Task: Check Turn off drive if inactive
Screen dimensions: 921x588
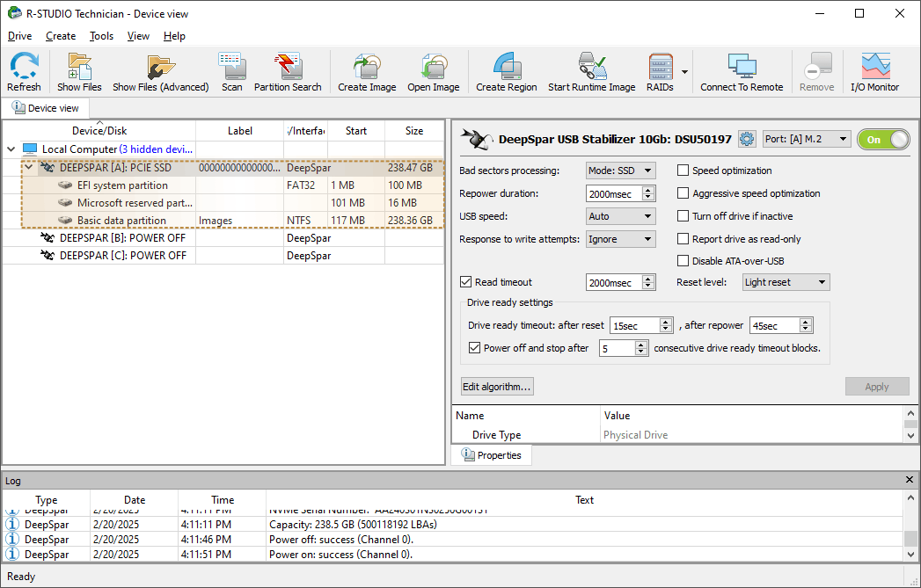Action: (x=683, y=216)
